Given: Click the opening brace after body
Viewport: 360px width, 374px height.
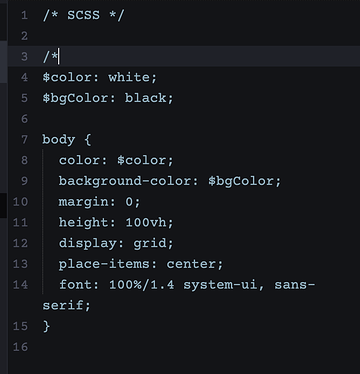Looking at the screenshot, I should click(x=87, y=140).
